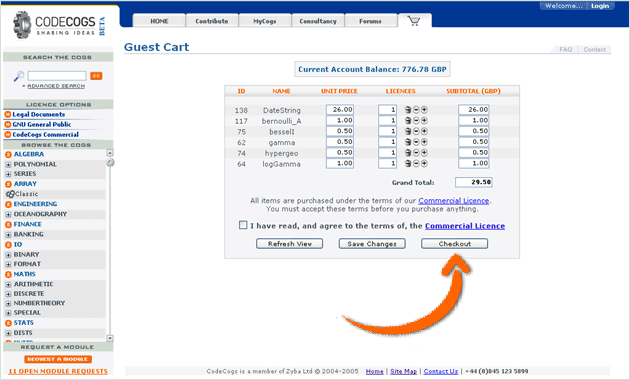630x380 pixels.
Task: Expand the BANKING subcategory
Action: coord(8,235)
